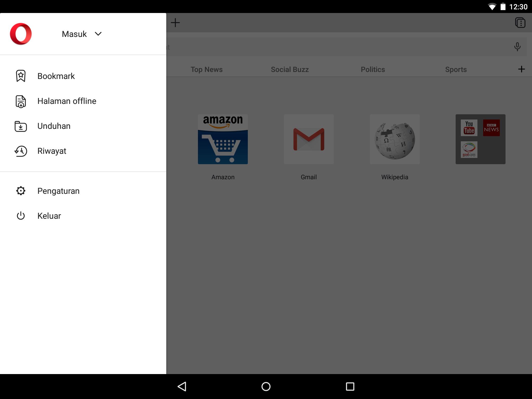Viewport: 532px width, 399px height.
Task: Switch to the Sports tab
Action: [x=456, y=69]
